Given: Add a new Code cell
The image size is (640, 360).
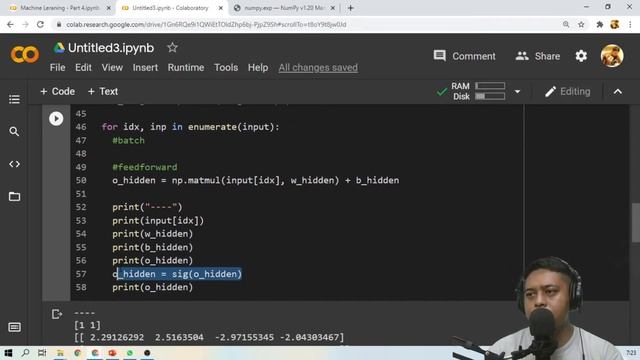Looking at the screenshot, I should click(x=58, y=91).
